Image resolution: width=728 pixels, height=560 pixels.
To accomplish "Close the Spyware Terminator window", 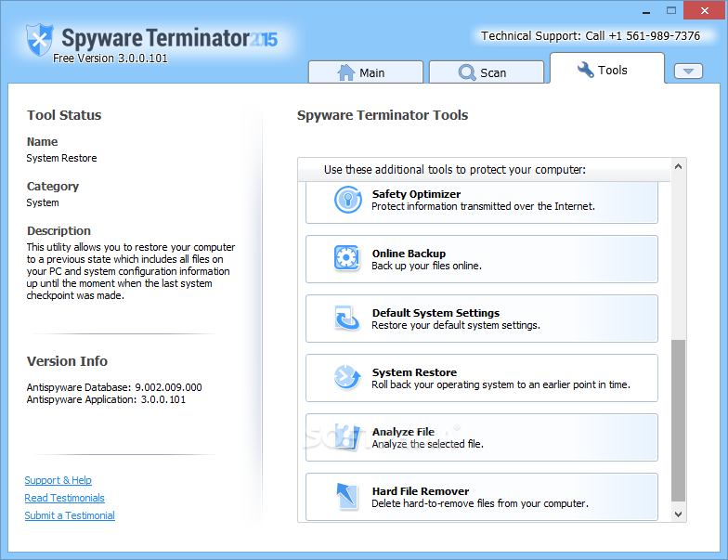I will click(704, 11).
